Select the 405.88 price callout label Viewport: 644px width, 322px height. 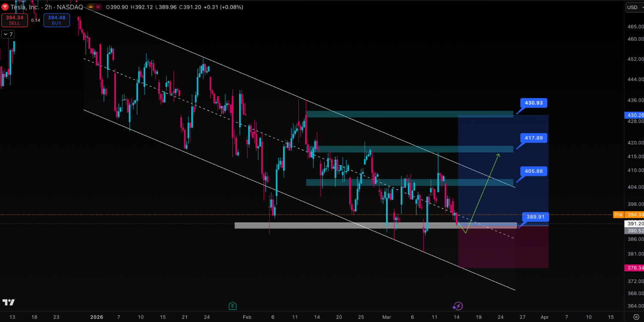click(534, 171)
